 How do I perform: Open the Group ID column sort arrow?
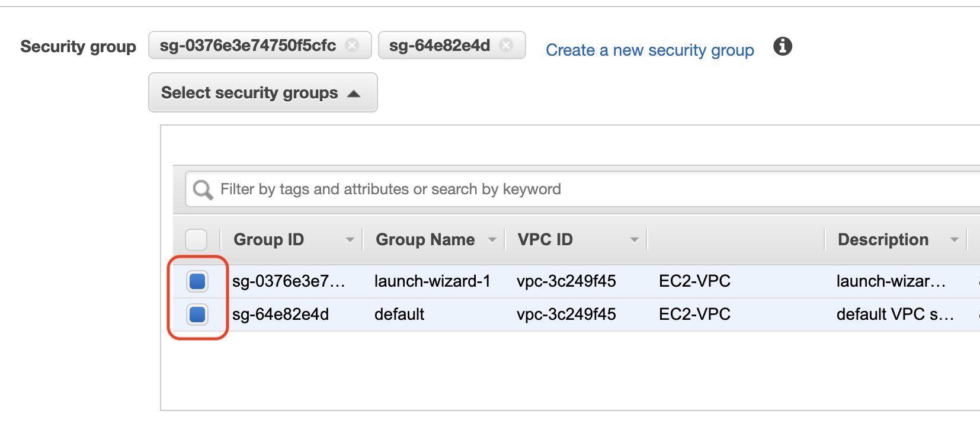(350, 240)
